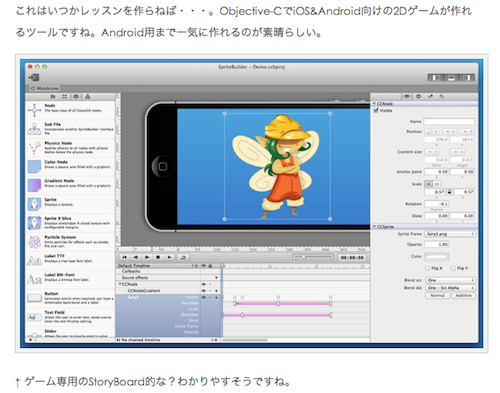Screen dimensions: 500x393
Task: Collapse the fairy3 row properties arrow
Action: pos(216,297)
